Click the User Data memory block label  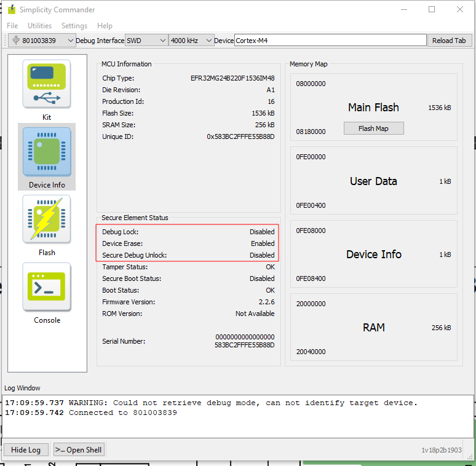point(373,181)
